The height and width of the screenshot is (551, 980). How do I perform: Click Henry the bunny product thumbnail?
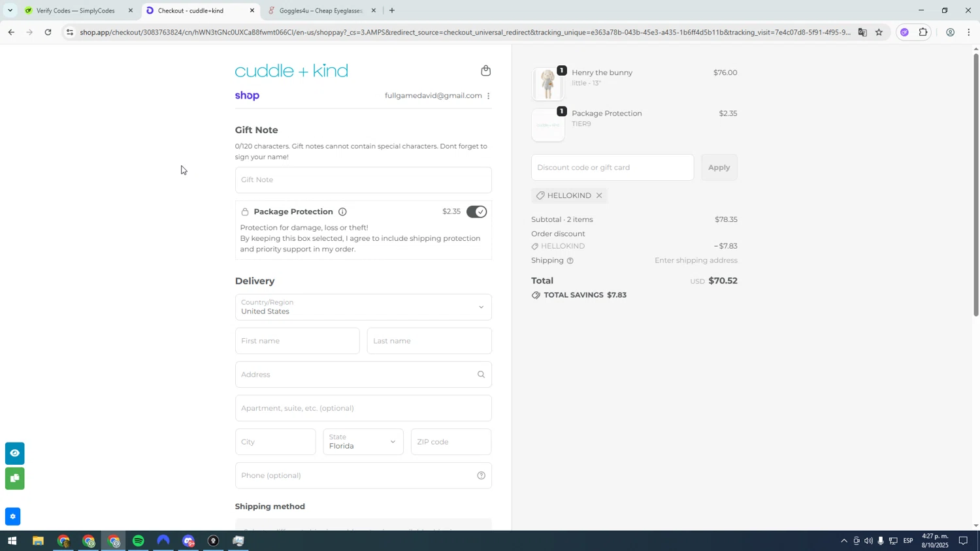coord(548,84)
